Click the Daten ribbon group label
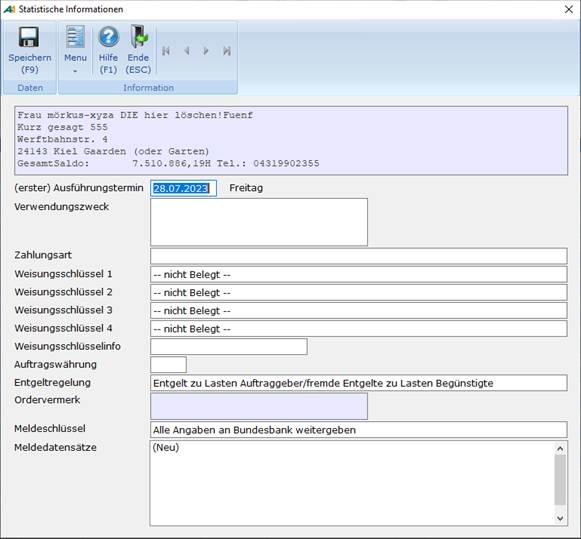The image size is (581, 539). (x=30, y=88)
